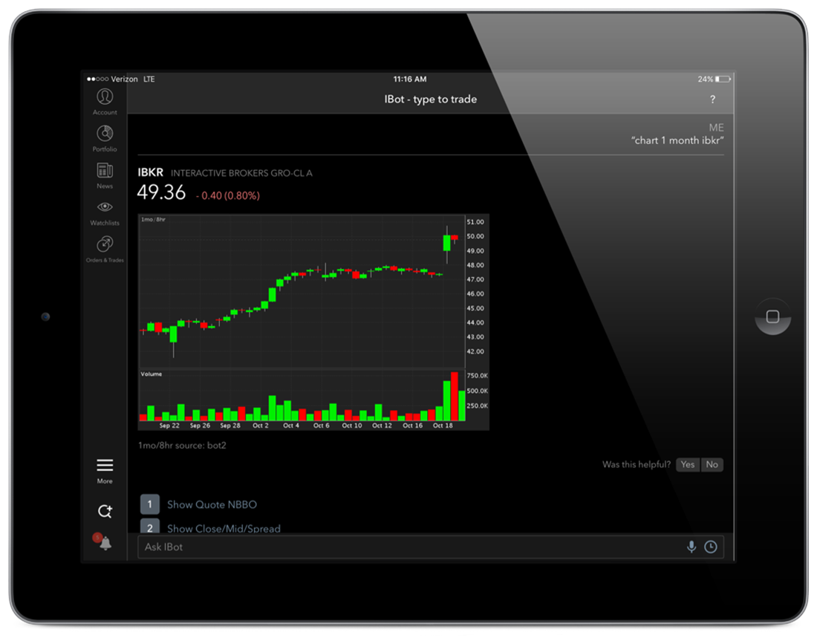
Task: Click the "IBot - type to trade" title
Action: [430, 100]
